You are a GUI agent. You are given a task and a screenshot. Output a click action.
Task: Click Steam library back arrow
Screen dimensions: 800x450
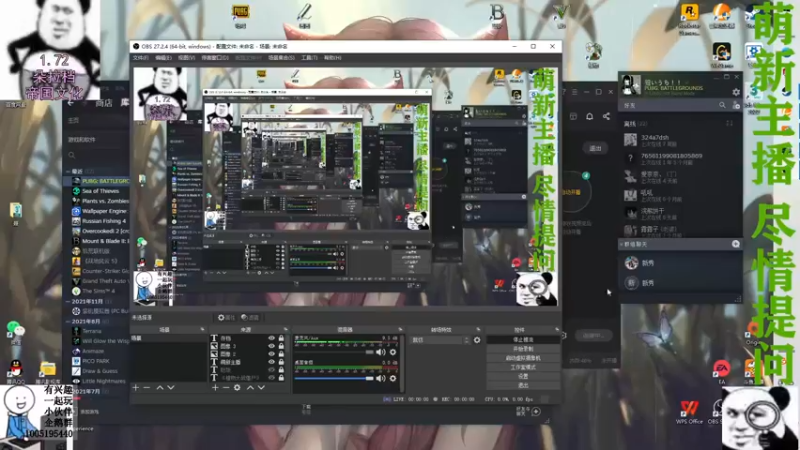coord(71,103)
